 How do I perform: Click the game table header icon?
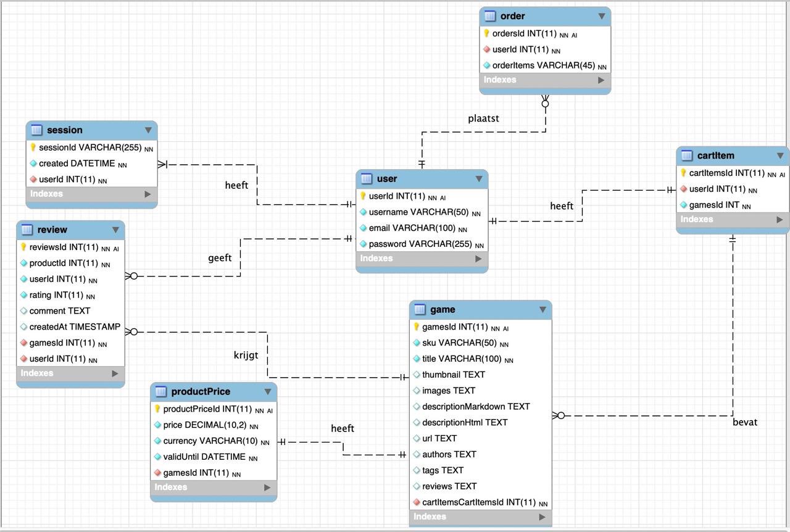[x=420, y=310]
